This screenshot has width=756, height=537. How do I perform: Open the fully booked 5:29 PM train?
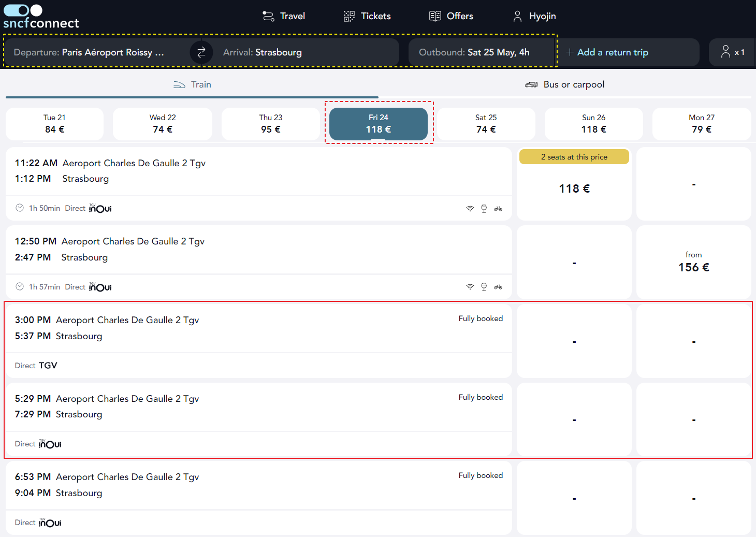[259, 419]
